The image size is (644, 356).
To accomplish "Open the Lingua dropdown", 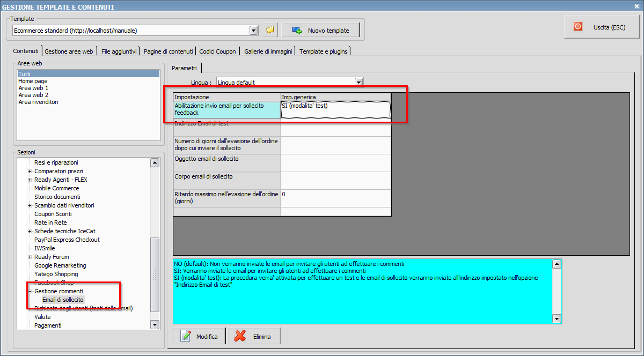I will (358, 82).
